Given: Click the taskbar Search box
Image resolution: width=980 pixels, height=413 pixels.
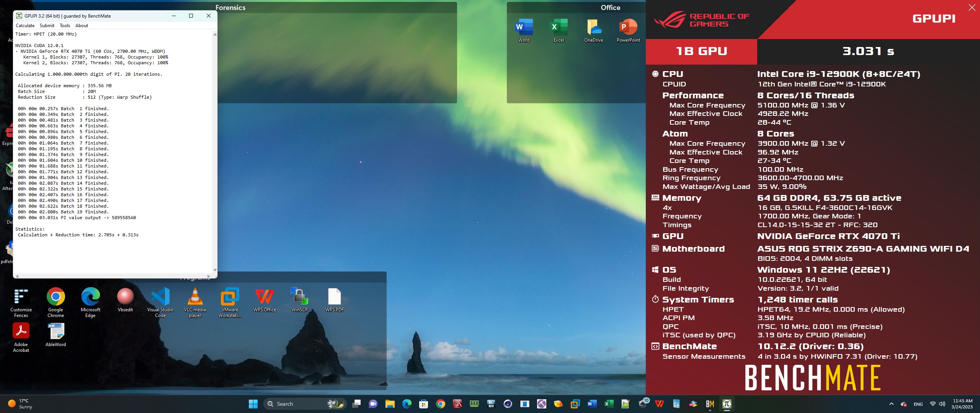Looking at the screenshot, I should pos(305,404).
